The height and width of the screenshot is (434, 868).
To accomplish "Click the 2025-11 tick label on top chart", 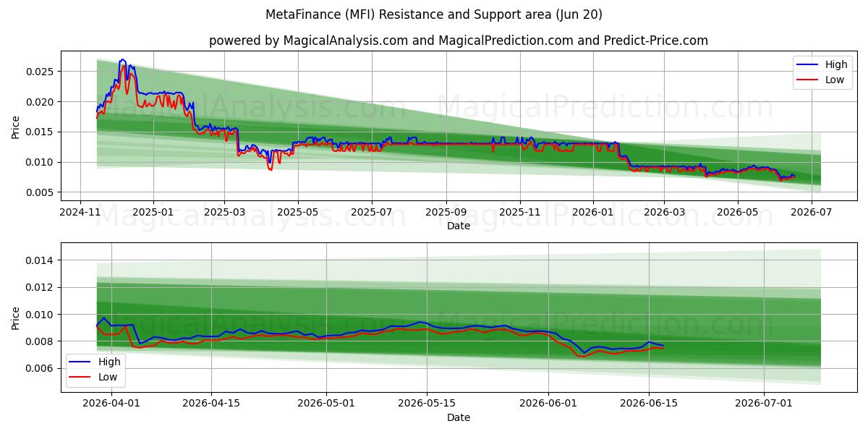I will pos(520,212).
